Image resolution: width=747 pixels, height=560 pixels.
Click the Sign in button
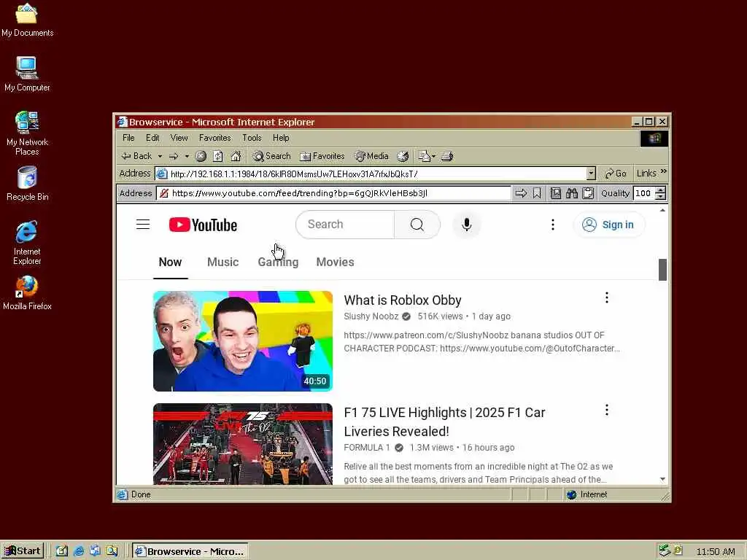[609, 225]
